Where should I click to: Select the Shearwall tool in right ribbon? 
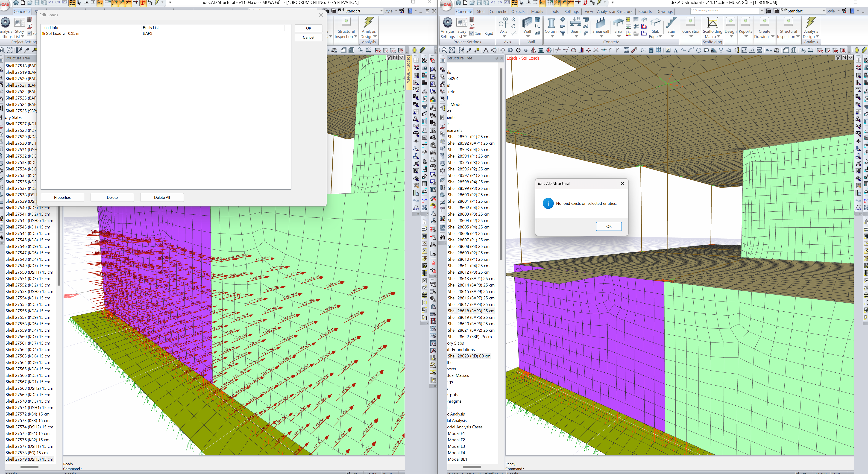(601, 23)
